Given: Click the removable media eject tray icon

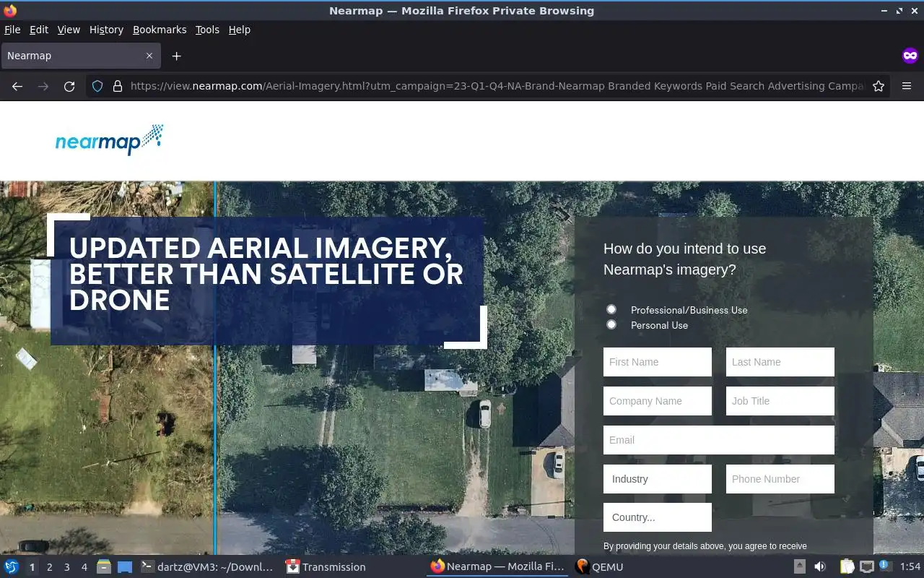Looking at the screenshot, I should coord(800,567).
